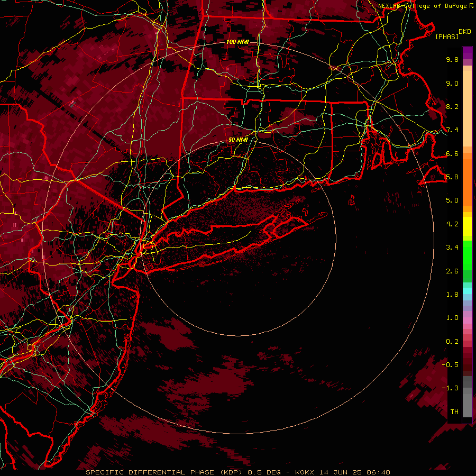This screenshot has height=476, width=476.
Task: Click the 1.8 scale value
Action: coord(452,295)
